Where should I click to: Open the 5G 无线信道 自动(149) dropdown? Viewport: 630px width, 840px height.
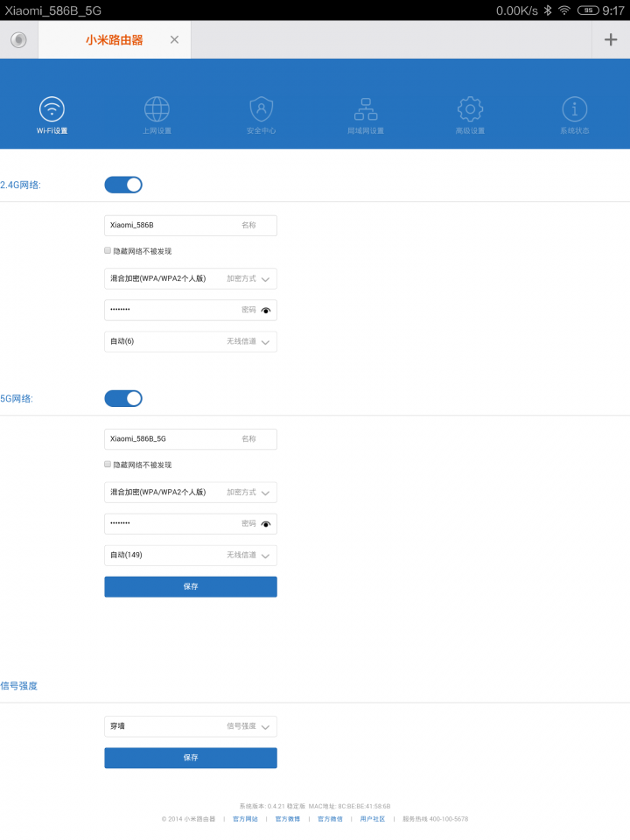tap(191, 556)
